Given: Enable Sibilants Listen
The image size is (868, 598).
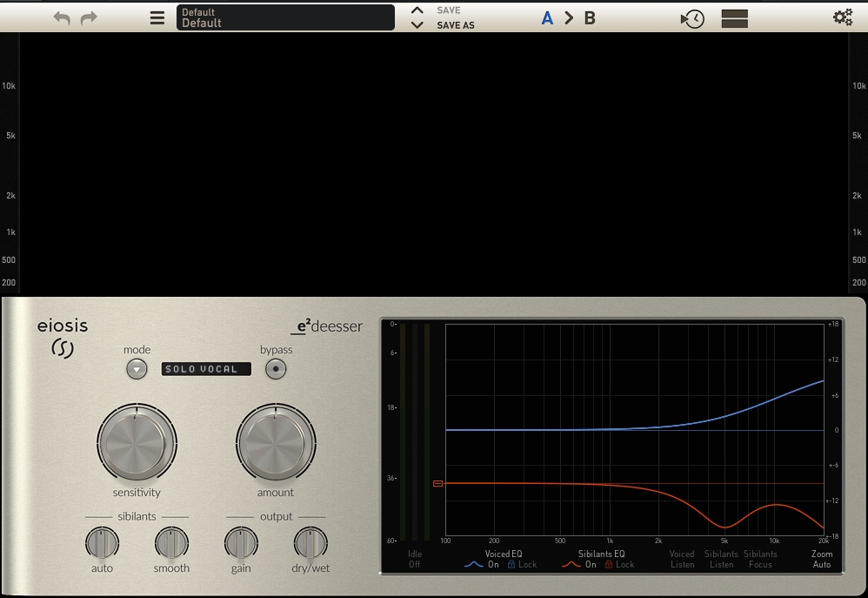Looking at the screenshot, I should 721,559.
